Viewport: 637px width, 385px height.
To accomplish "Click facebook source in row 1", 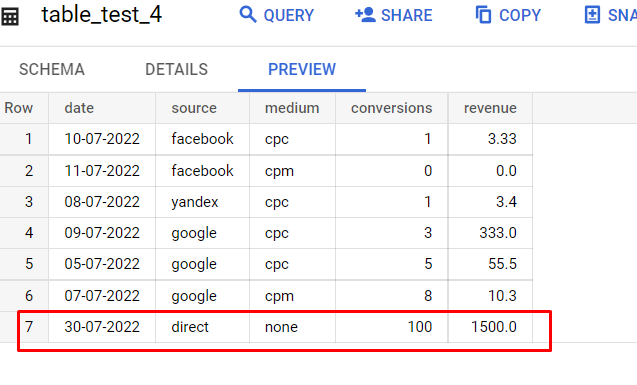I will pyautogui.click(x=202, y=139).
